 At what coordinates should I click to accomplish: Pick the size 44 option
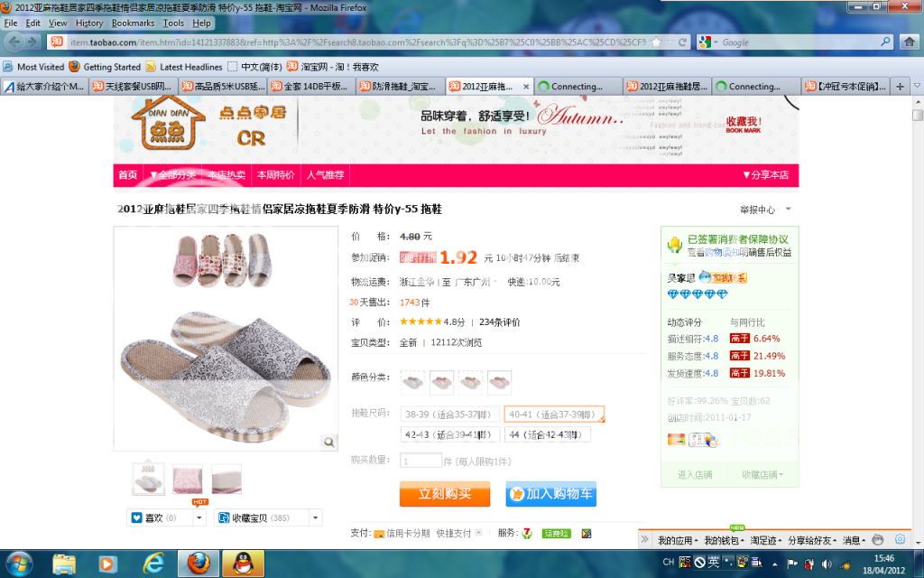click(547, 434)
